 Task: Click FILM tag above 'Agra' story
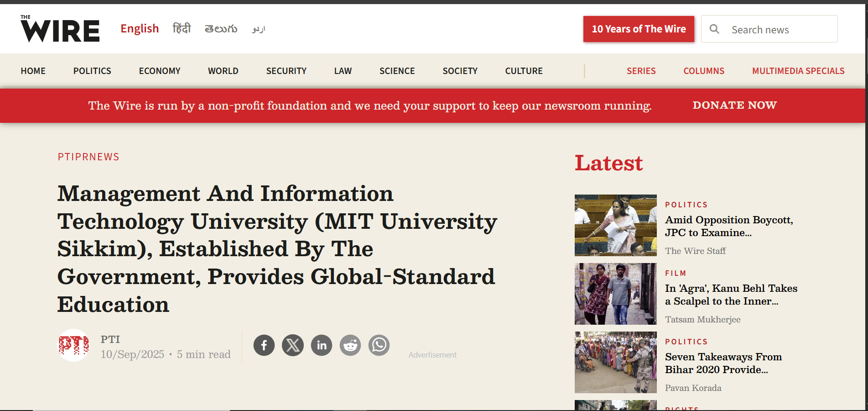(x=676, y=273)
